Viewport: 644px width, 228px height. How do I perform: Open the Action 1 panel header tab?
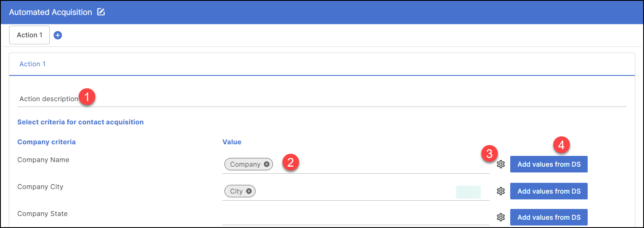(33, 64)
